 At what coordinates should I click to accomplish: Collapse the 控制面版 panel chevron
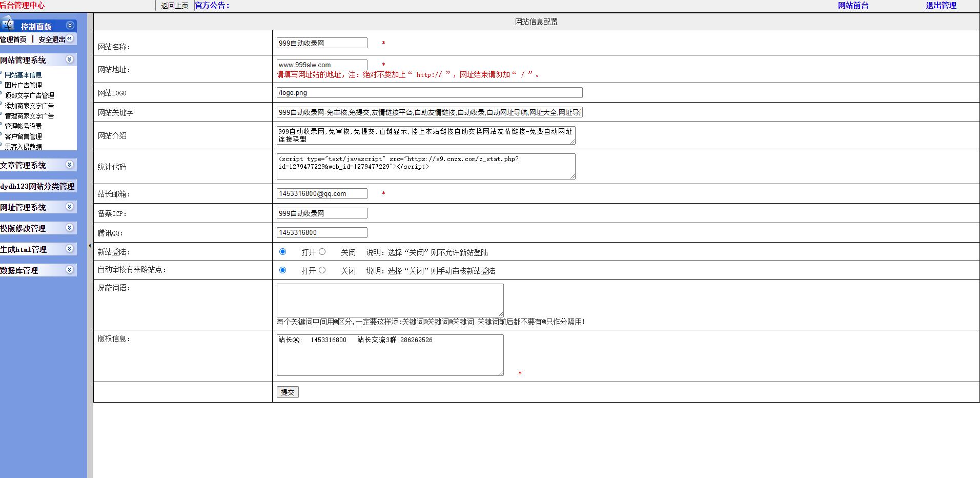70,26
